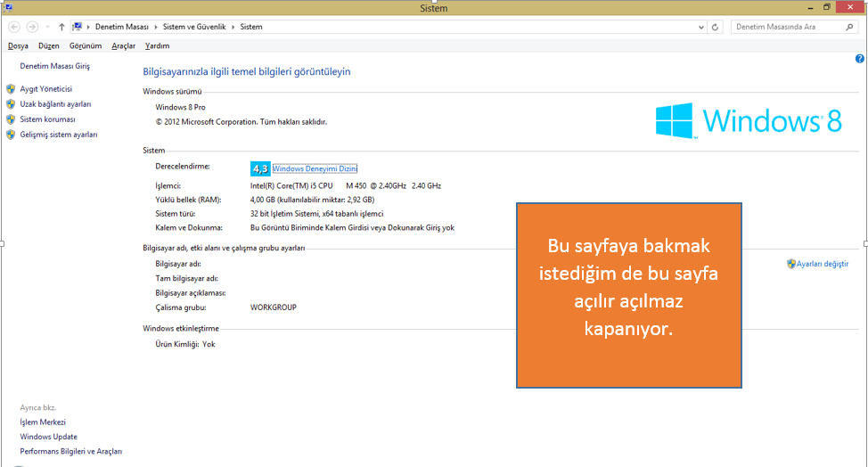868x467 pixels.
Task: Click the shield icon beside Gelişmiş sistem ayarları
Action: point(11,135)
